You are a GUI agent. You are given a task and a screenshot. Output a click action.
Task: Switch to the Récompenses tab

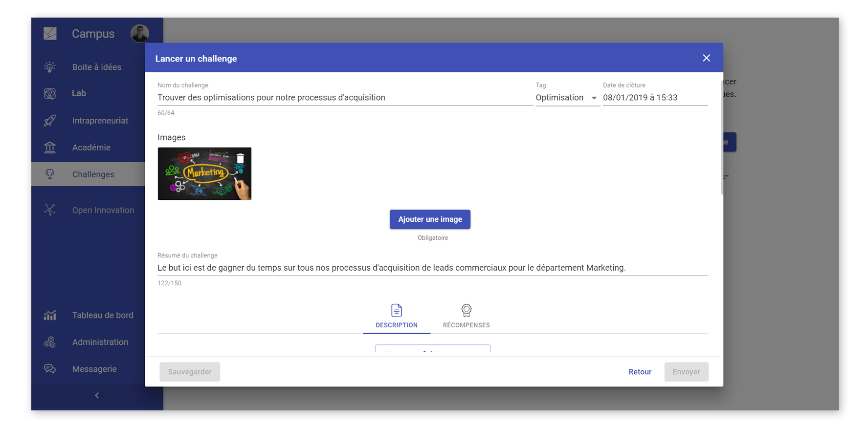point(466,316)
